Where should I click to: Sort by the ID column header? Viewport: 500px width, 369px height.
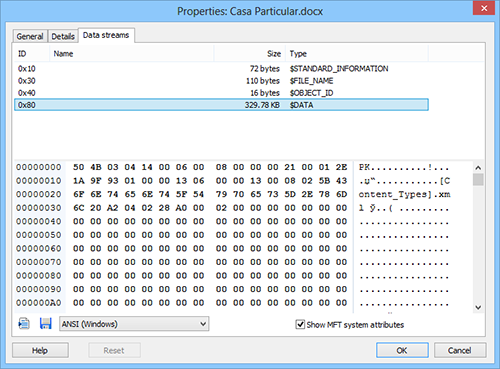[x=32, y=54]
